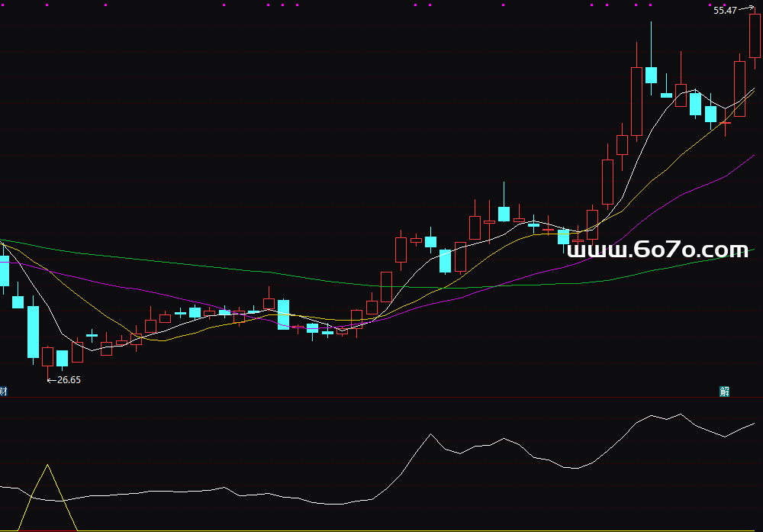Image resolution: width=763 pixels, height=532 pixels.
Task: Select the cyan candle with the tallest upper wick
Action: pos(651,74)
